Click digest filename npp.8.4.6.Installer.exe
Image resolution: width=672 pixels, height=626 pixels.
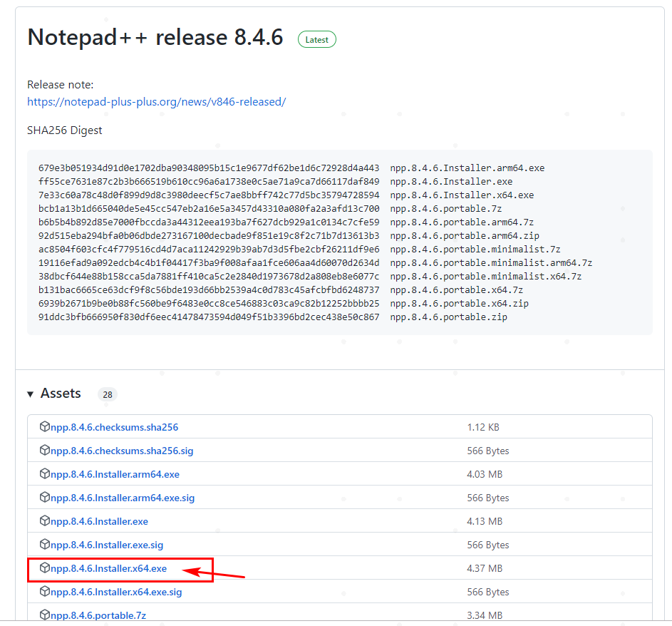451,182
